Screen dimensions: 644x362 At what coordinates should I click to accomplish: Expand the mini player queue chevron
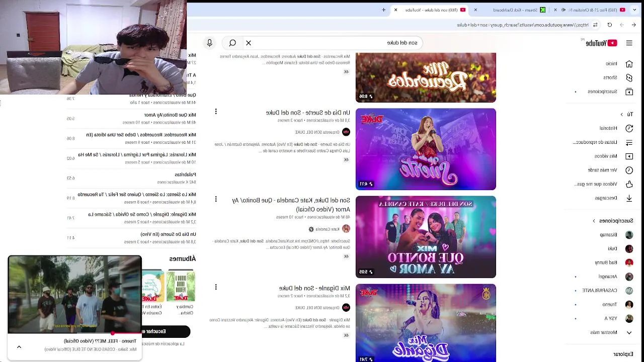[19, 347]
